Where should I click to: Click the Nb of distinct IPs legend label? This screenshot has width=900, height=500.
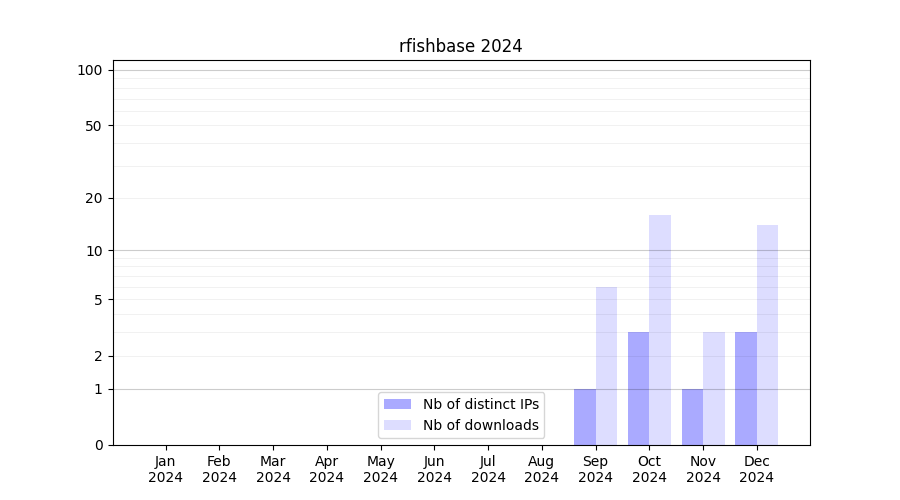coord(480,404)
